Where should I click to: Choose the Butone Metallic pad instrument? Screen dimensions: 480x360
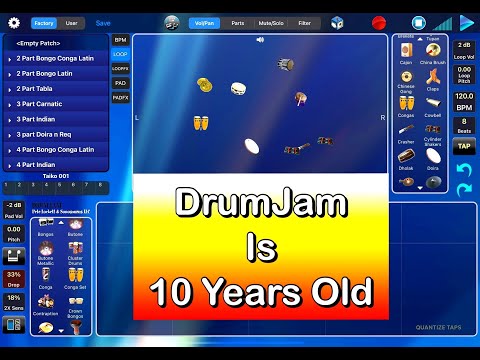46,253
